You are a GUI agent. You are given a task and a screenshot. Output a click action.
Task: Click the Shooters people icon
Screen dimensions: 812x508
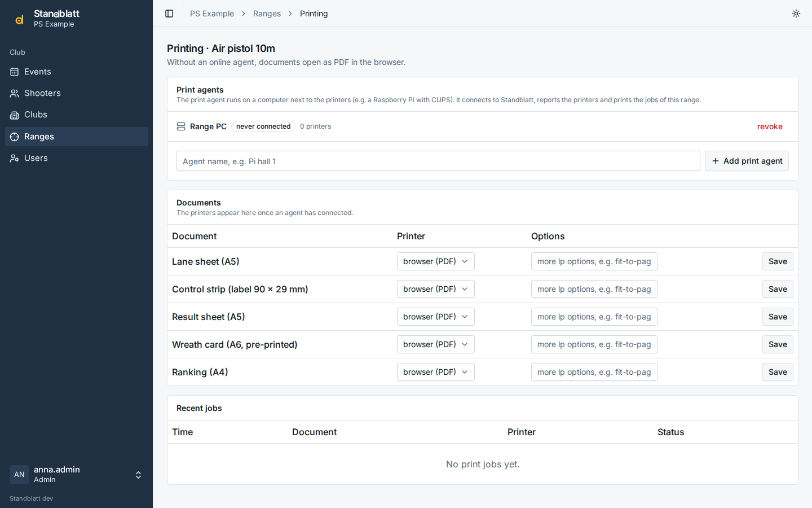15,93
